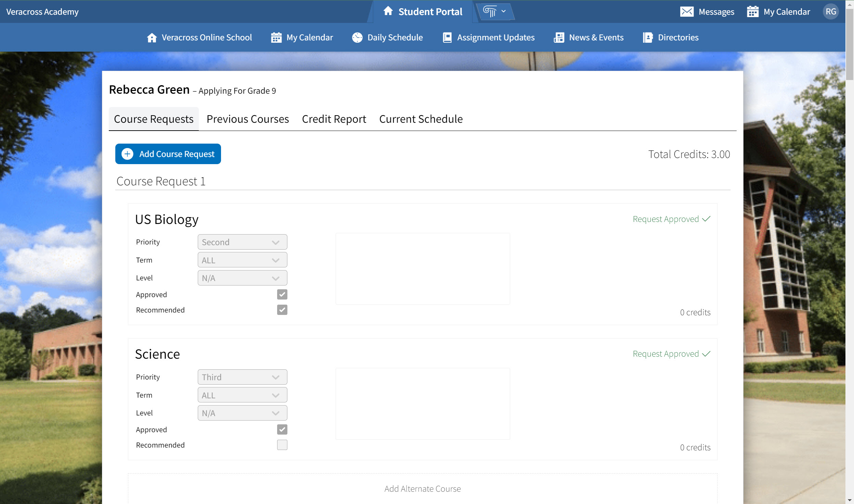
Task: Click the Assignment Updates book icon
Action: tap(447, 38)
